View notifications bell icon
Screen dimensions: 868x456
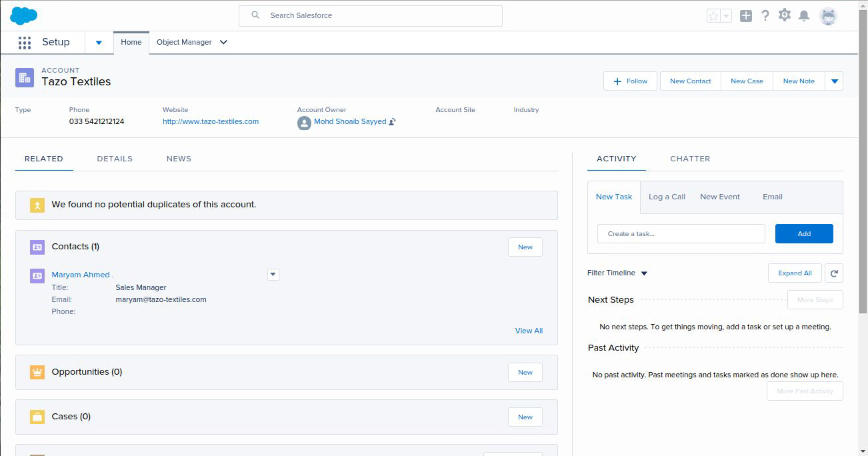804,16
